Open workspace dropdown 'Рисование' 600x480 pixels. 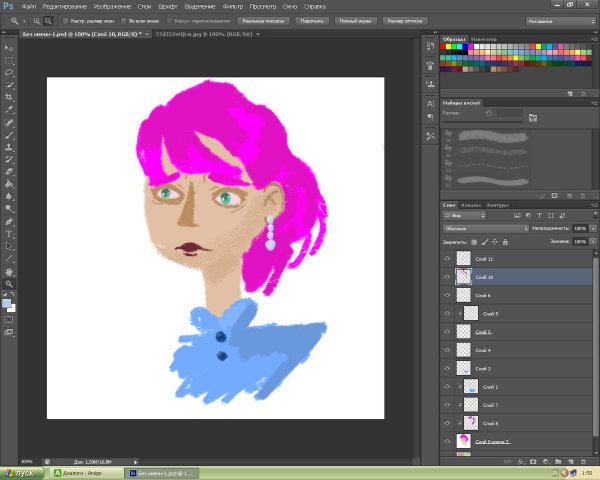click(559, 19)
